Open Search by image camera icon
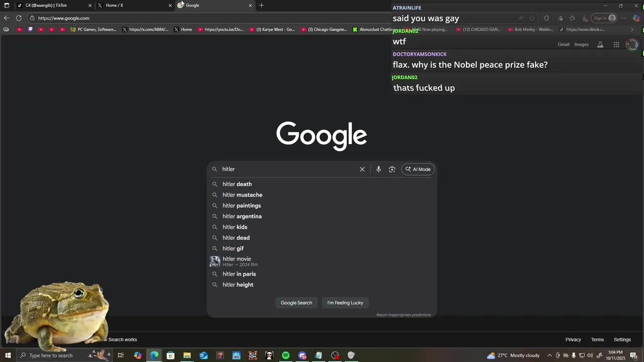The image size is (644, 362). pyautogui.click(x=392, y=169)
